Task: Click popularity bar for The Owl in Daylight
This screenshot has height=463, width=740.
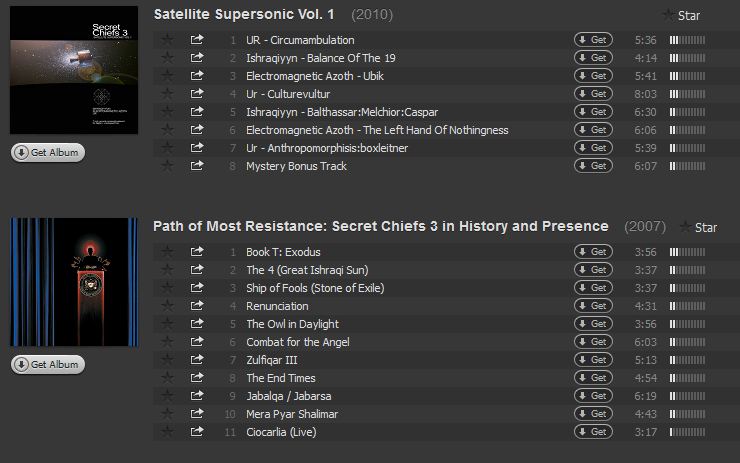Action: [687, 324]
